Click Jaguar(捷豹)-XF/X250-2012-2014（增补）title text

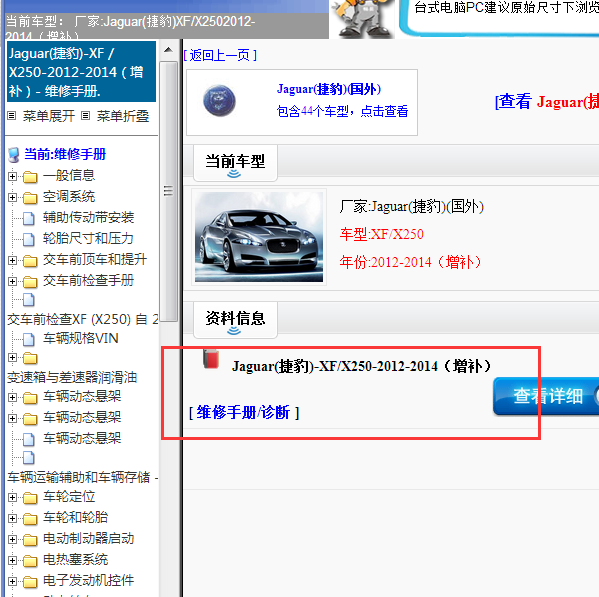point(361,366)
